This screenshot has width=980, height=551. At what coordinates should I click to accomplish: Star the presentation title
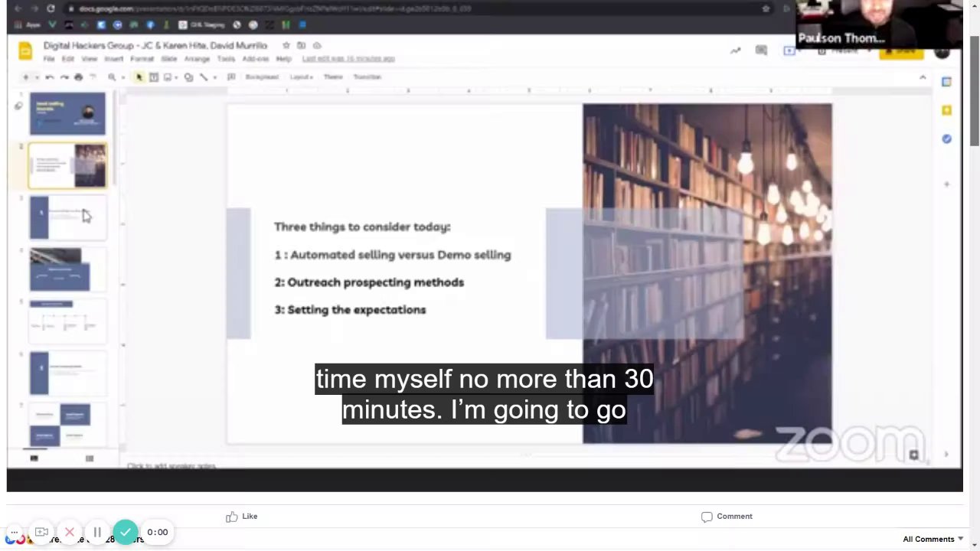pos(286,46)
